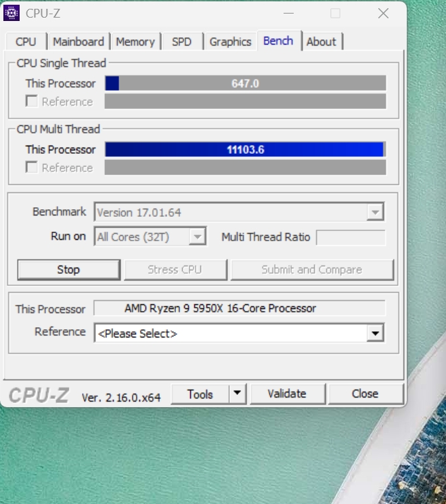Expand the Run on All Cores dropdown
This screenshot has height=504, width=446.
[x=150, y=236]
